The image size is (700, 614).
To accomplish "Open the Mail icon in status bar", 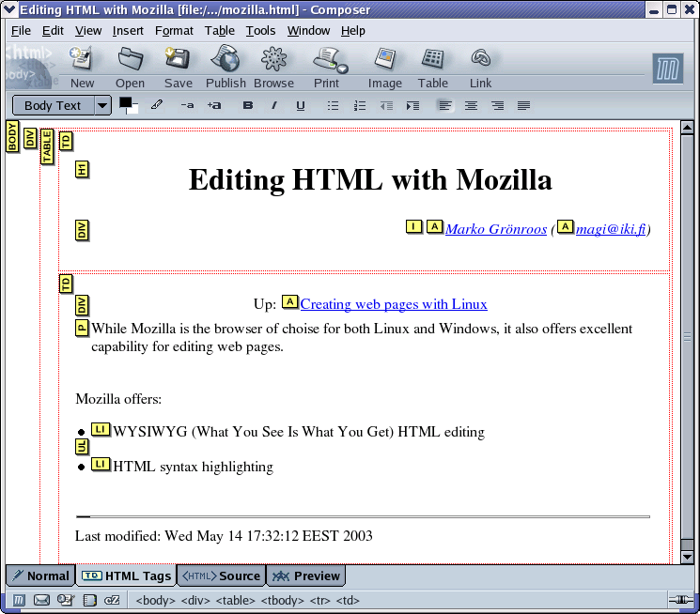I will pos(42,600).
